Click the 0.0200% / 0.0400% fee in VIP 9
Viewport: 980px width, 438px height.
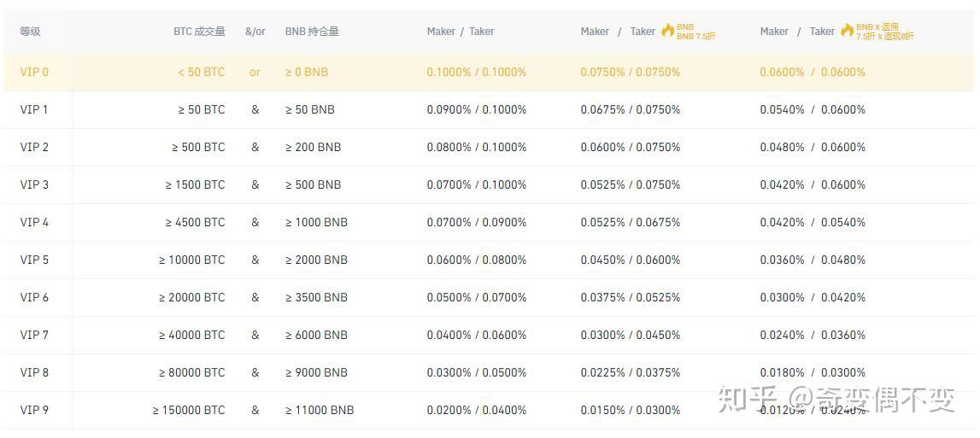point(477,410)
